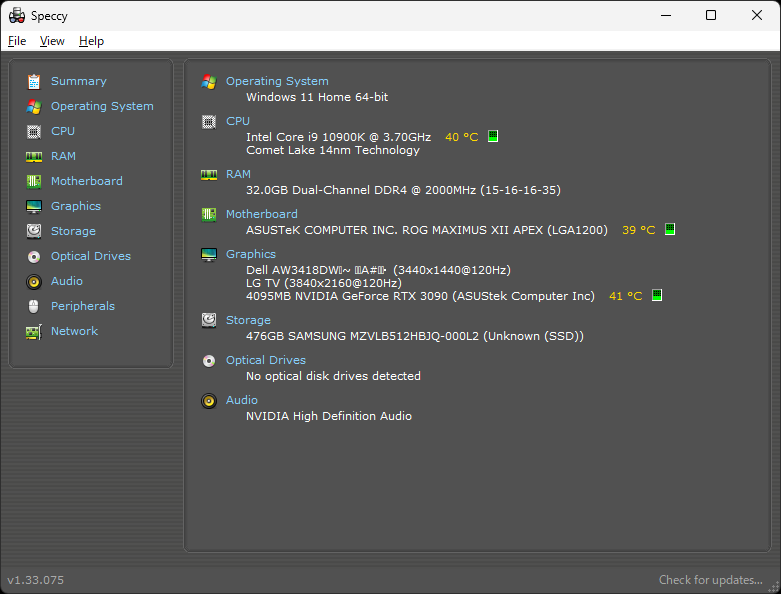Click the RAM icon in summary panel
This screenshot has height=594, width=781.
pyautogui.click(x=209, y=175)
